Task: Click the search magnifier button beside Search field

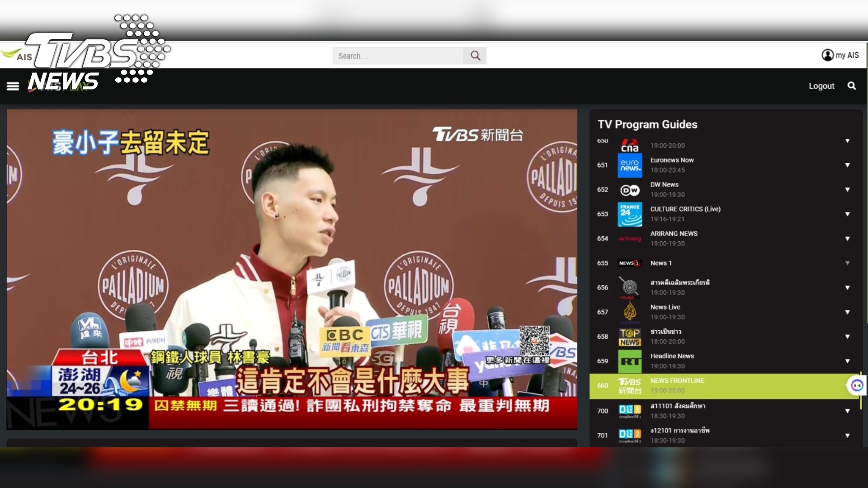Action: 475,56
